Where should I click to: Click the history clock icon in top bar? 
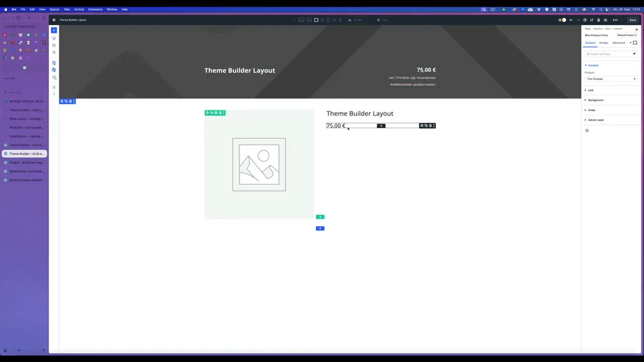tap(585, 20)
